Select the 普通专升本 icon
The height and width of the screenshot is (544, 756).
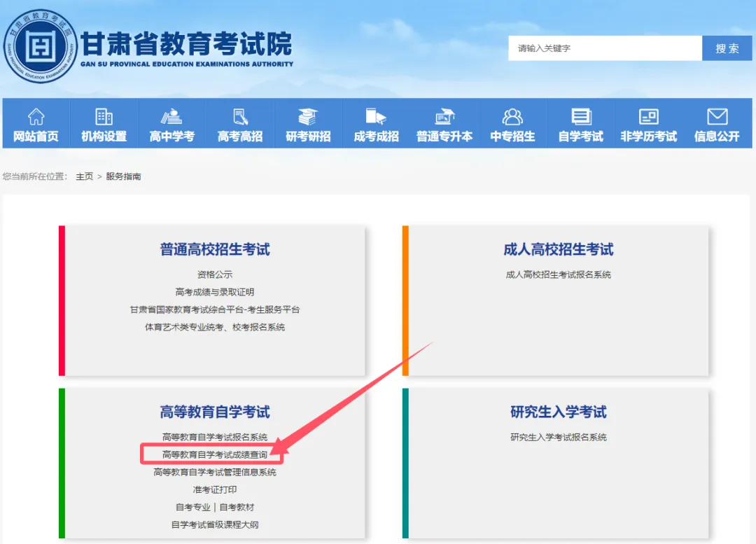[444, 116]
